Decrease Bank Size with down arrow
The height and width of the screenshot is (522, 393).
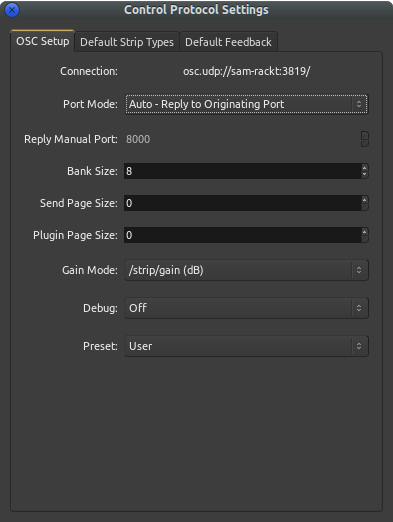coord(365,175)
